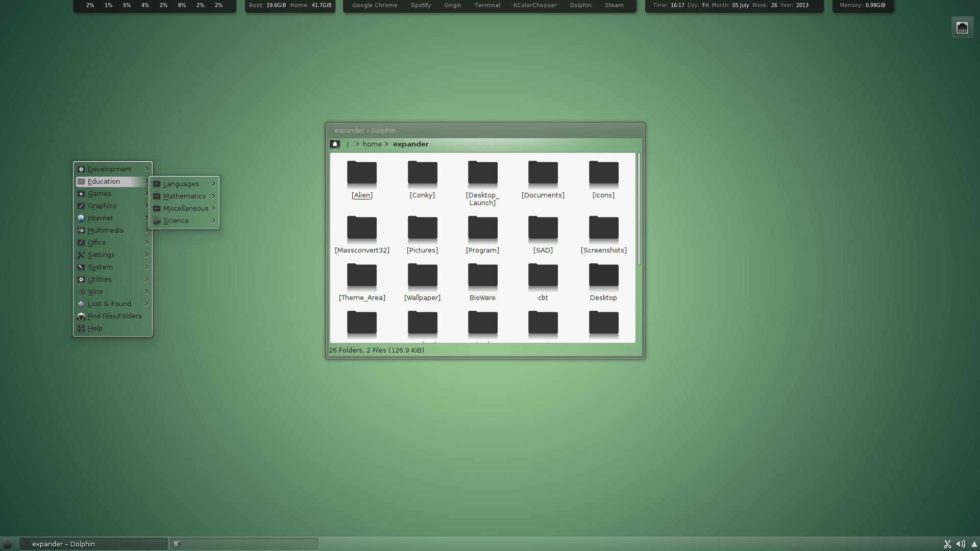The height and width of the screenshot is (551, 980).
Task: Navigate to root slash in breadcrumb
Action: pos(348,144)
